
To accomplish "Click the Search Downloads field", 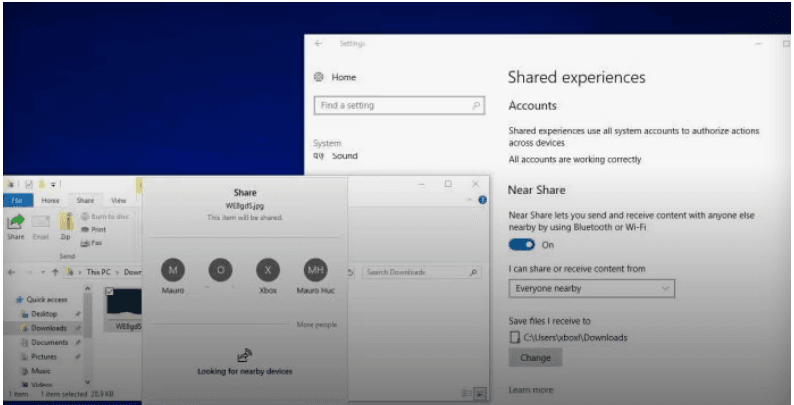I will [x=421, y=272].
